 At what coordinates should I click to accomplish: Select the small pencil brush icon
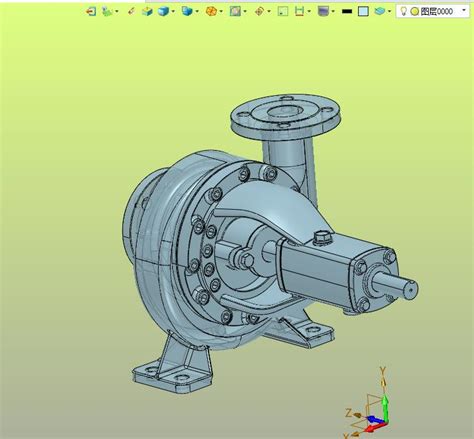coord(131,11)
